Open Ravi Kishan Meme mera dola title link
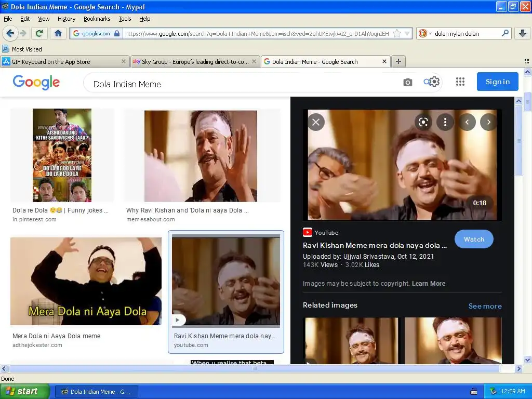The height and width of the screenshot is (399, 532). pos(375,245)
